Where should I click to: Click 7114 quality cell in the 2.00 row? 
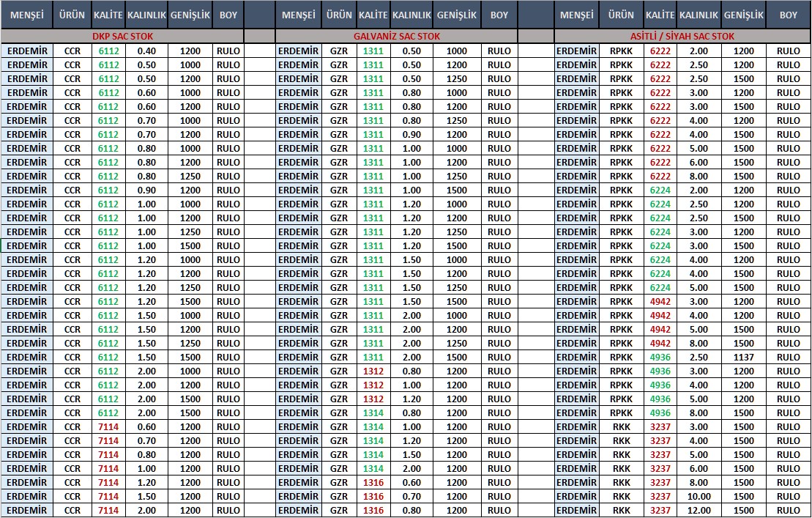click(x=108, y=510)
